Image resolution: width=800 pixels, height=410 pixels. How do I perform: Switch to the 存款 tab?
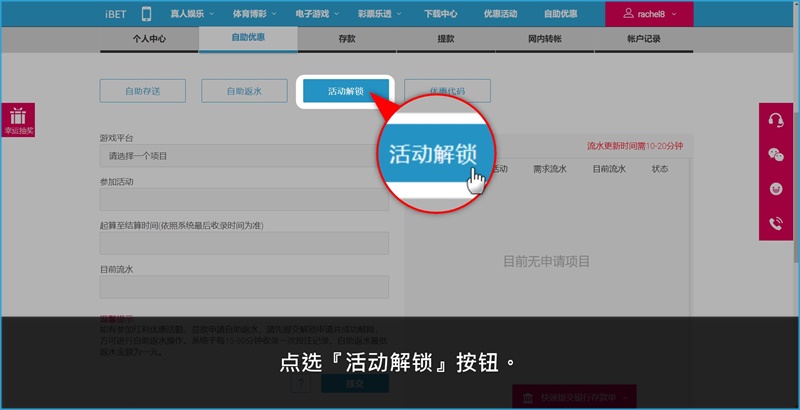347,39
